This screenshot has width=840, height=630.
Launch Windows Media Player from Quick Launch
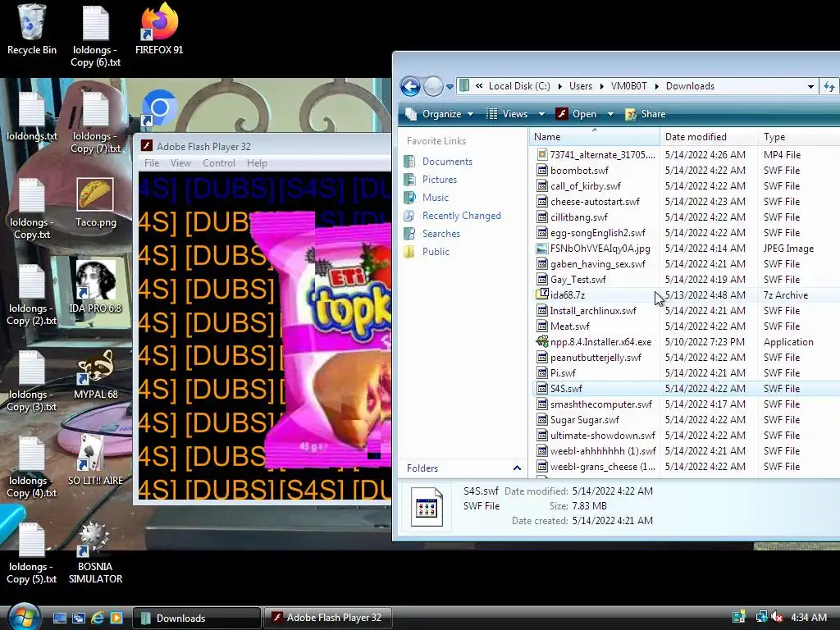(116, 618)
